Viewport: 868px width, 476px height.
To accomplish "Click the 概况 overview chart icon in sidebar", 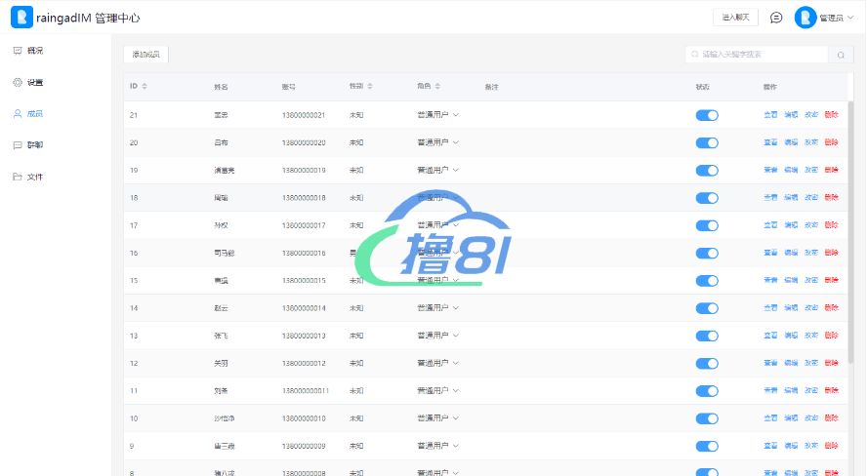I will click(x=18, y=50).
